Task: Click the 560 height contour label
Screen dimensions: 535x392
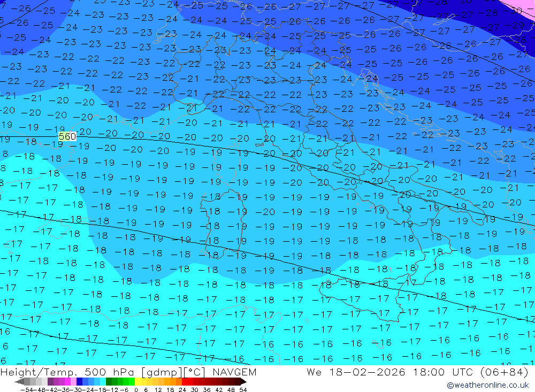Action: pyautogui.click(x=67, y=136)
